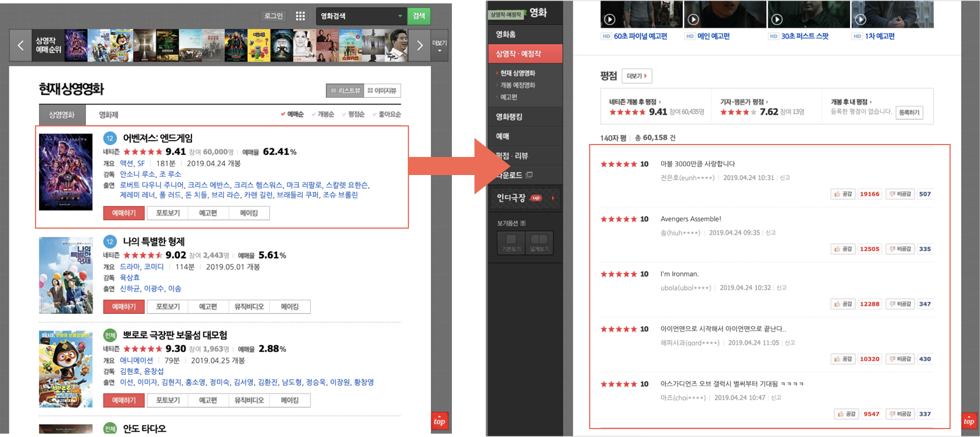Click 공감 on I'm Ironman. review
The height and width of the screenshot is (437, 980).
pyautogui.click(x=843, y=304)
